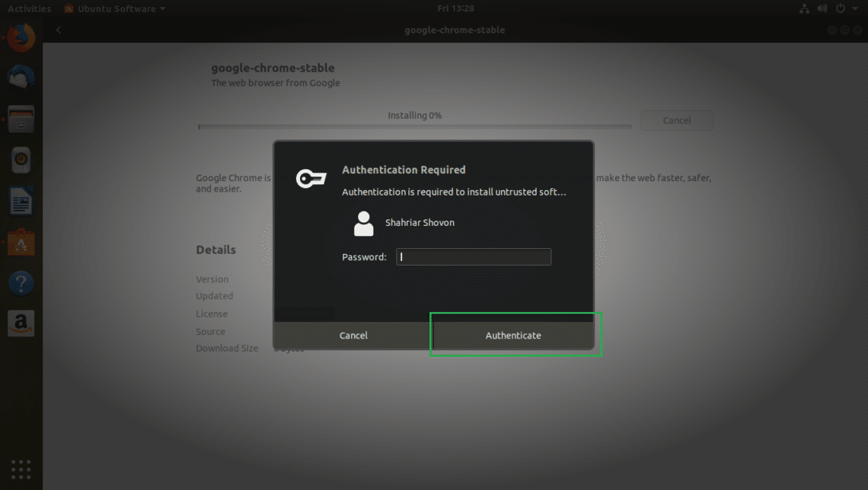The image size is (868, 490).
Task: Open Help from the dock
Action: coord(21,283)
